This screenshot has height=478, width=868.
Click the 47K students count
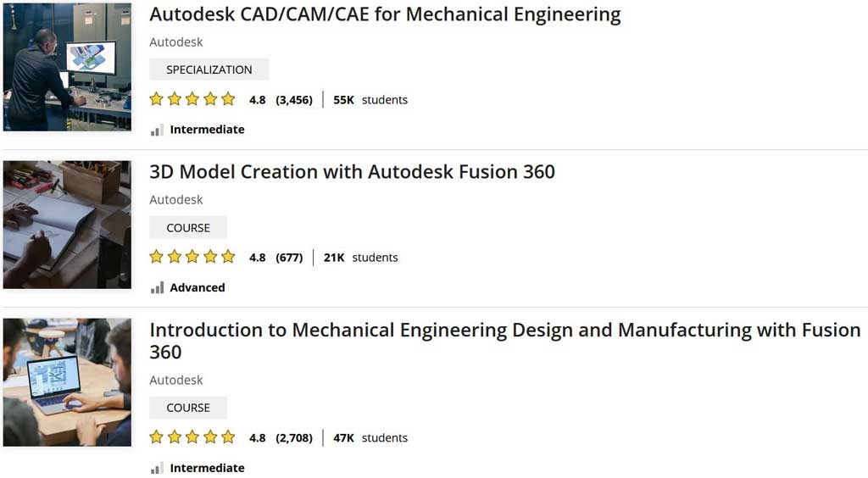tap(370, 437)
